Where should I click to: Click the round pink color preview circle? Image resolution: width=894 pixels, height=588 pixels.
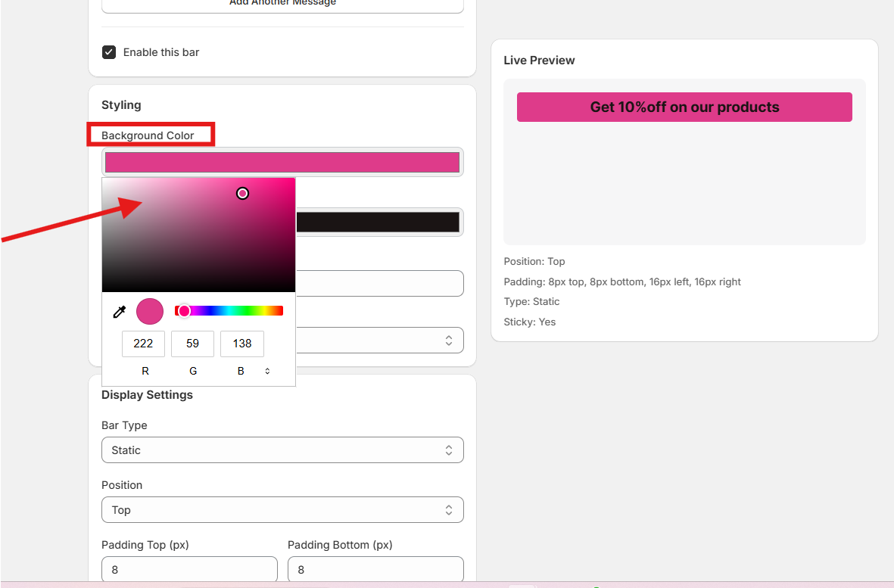[150, 312]
